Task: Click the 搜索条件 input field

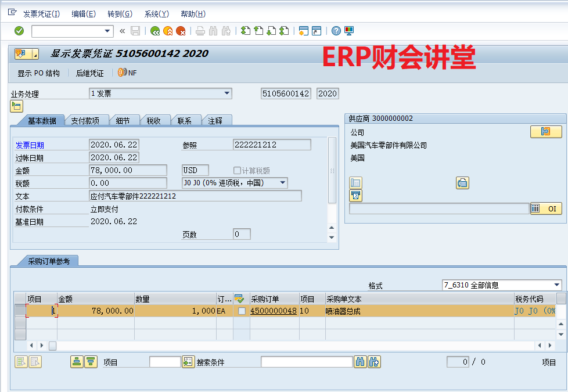Action: coord(306,362)
